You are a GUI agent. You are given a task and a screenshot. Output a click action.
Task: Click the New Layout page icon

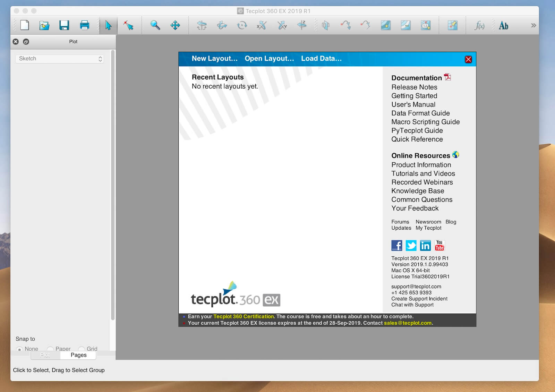coord(25,25)
